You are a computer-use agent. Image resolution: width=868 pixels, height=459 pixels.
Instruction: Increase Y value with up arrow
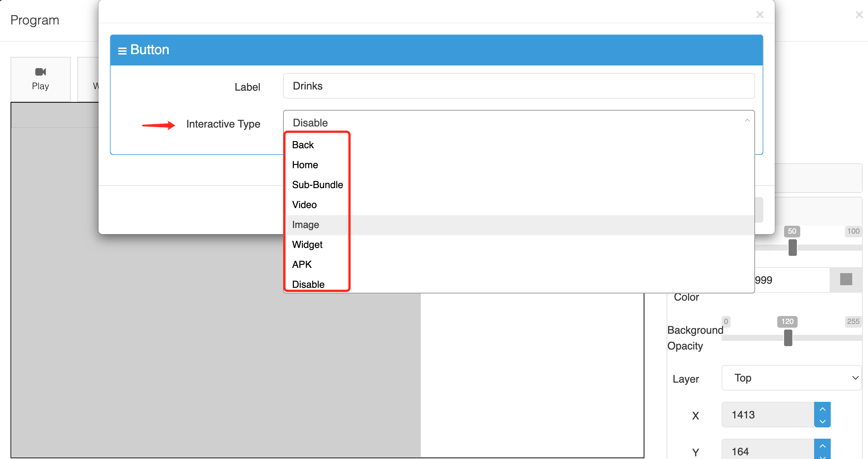pyautogui.click(x=822, y=446)
